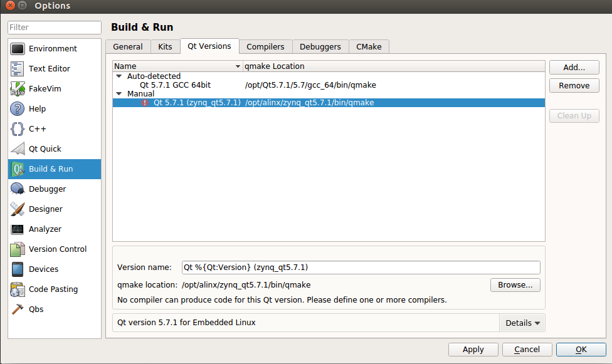612x364 pixels.
Task: Click the Name column header
Action: coord(177,66)
